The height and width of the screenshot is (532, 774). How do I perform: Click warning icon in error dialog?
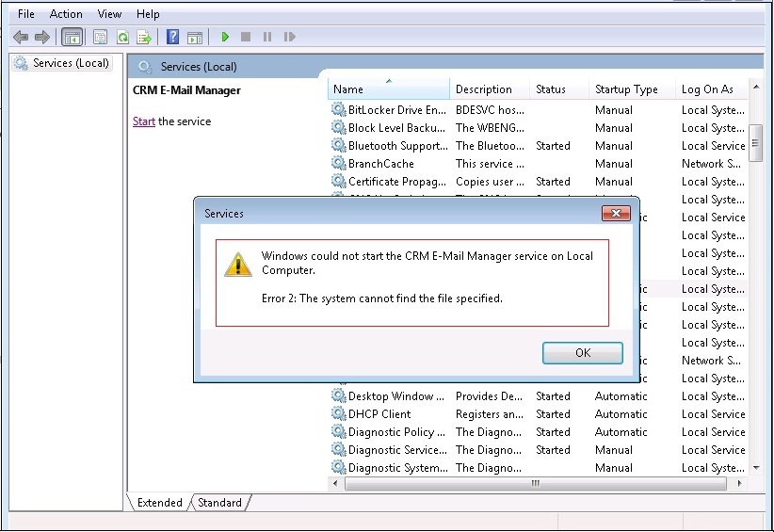[238, 265]
